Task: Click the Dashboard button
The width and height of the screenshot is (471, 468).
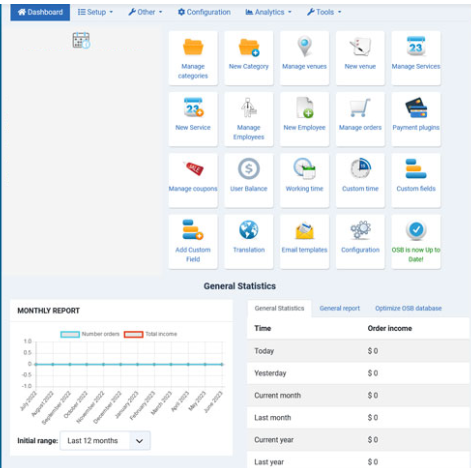Action: (40, 12)
